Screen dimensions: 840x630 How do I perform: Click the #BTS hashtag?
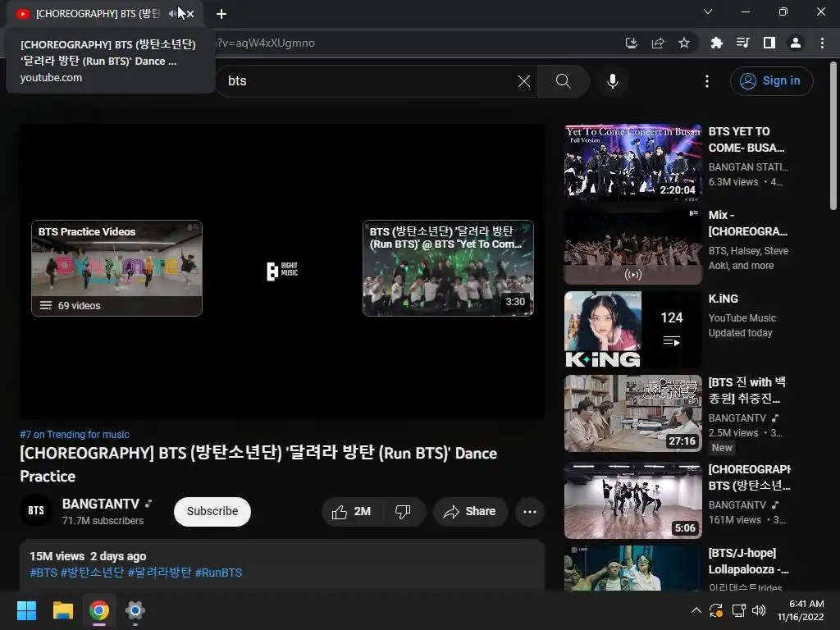click(43, 573)
